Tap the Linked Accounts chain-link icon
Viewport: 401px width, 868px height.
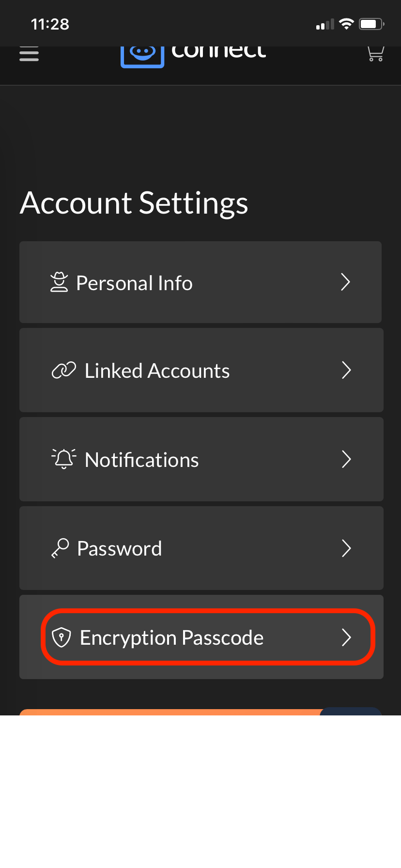(x=63, y=370)
